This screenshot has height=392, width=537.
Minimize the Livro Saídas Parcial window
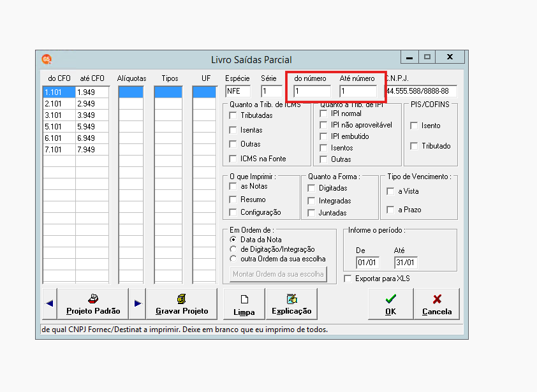pyautogui.click(x=409, y=57)
